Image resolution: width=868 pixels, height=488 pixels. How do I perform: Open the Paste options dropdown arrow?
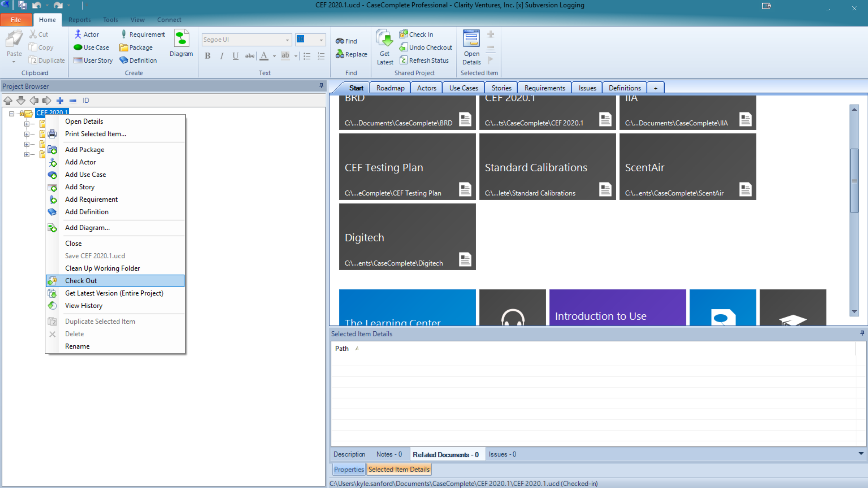[14, 62]
